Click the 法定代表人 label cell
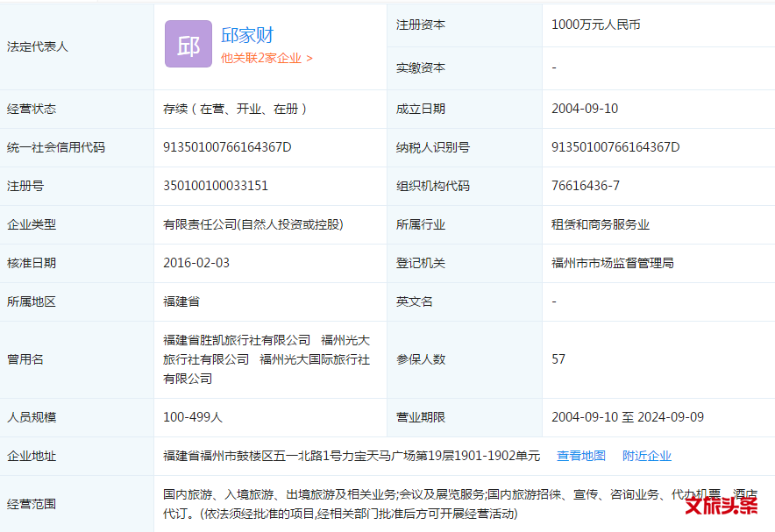 click(x=76, y=47)
